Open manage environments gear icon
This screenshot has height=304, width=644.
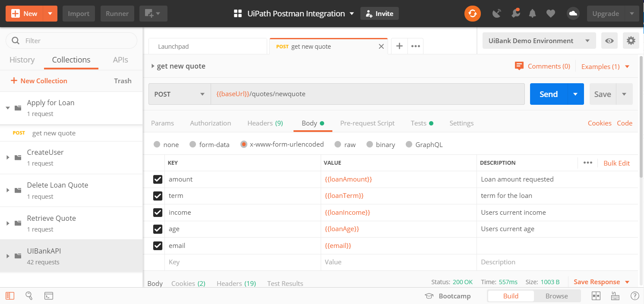pyautogui.click(x=631, y=41)
